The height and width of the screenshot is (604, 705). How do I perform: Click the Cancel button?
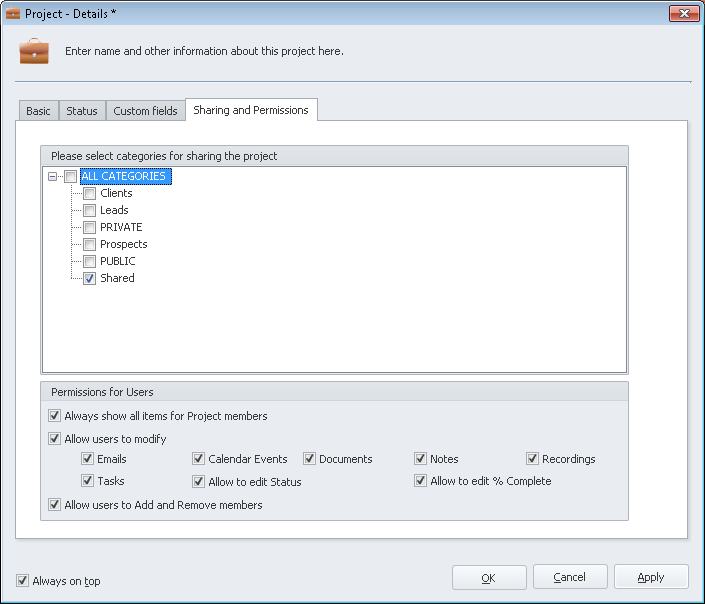pos(569,577)
